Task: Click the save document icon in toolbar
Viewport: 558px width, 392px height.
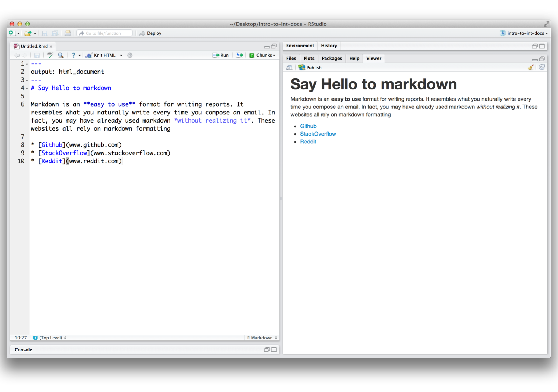Action: click(38, 55)
